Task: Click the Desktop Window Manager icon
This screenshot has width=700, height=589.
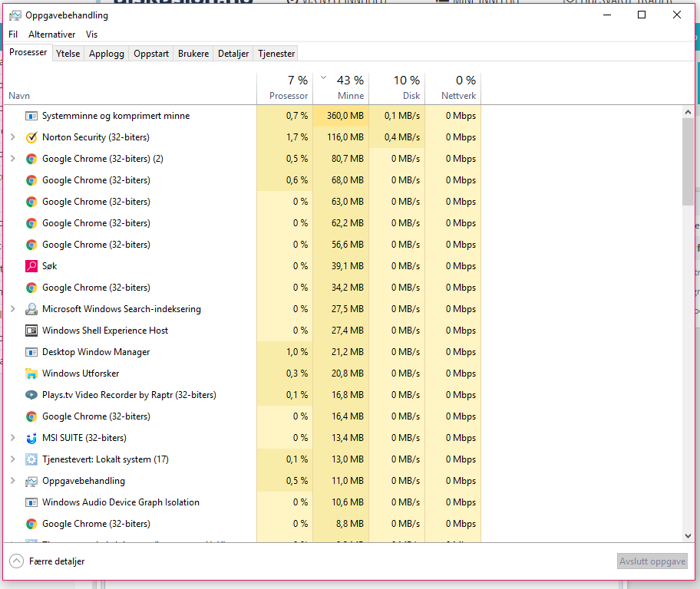Action: tap(31, 352)
